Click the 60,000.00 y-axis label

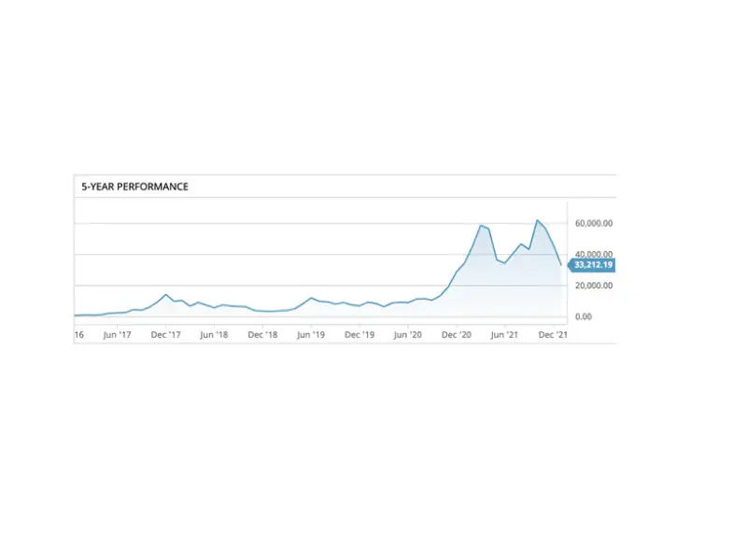[593, 223]
